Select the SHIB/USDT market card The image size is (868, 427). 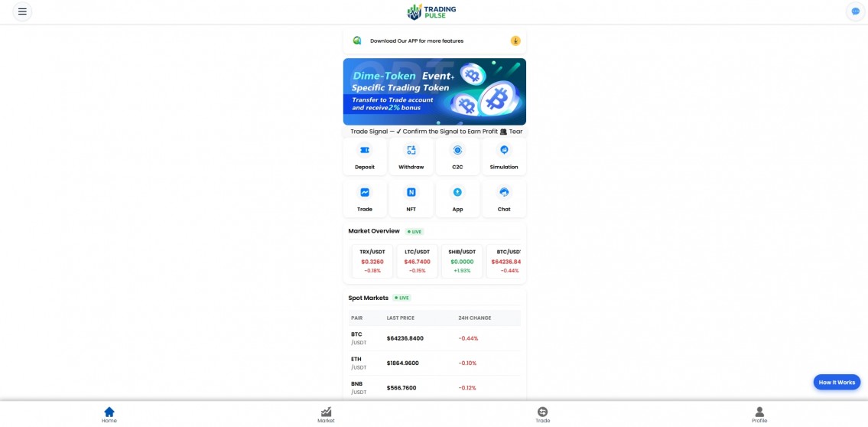pos(462,262)
